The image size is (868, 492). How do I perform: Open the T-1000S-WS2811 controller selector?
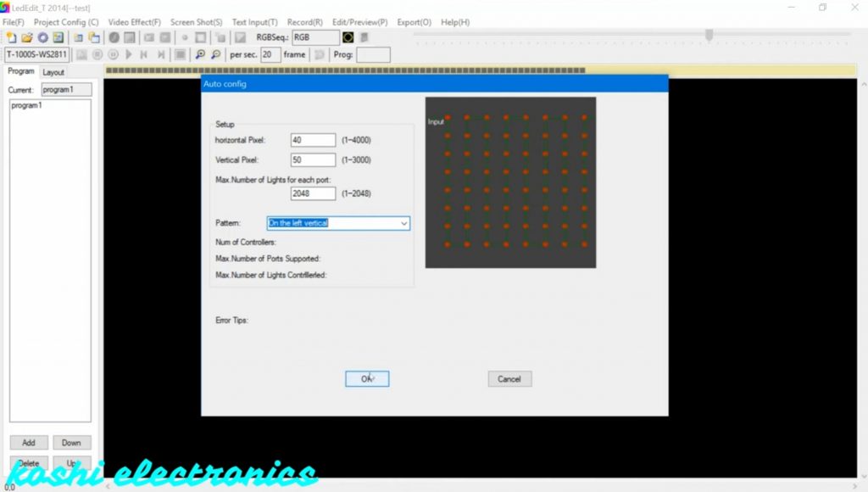click(37, 54)
